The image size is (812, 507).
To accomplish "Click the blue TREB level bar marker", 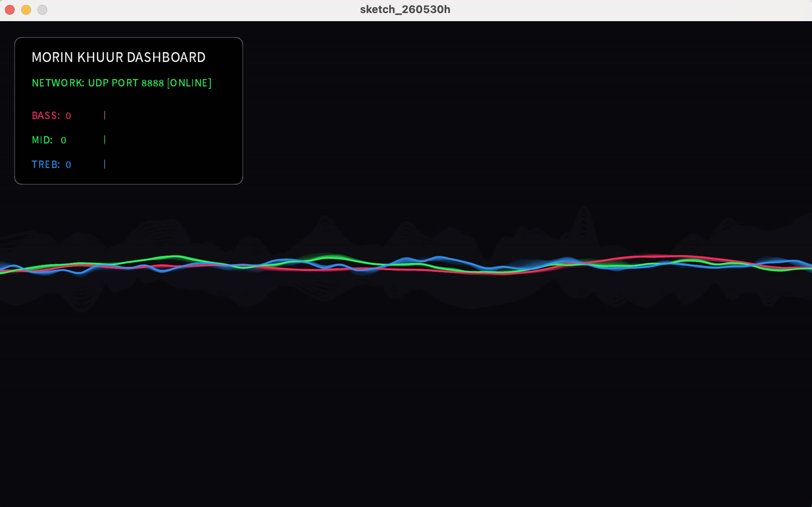I will pos(105,164).
